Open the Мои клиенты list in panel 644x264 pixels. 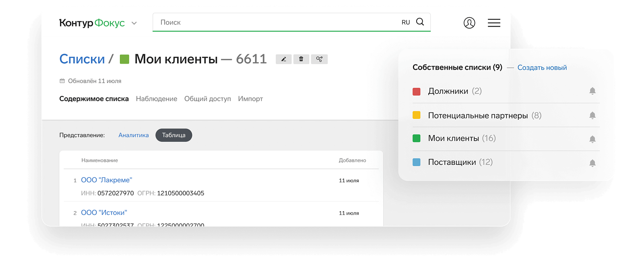454,138
